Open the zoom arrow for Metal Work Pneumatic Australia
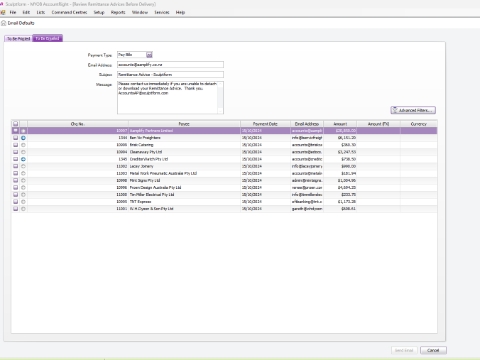 tap(23, 173)
